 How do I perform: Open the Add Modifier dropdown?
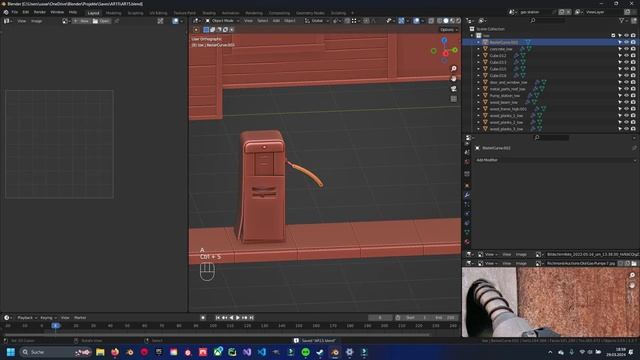tap(555, 160)
